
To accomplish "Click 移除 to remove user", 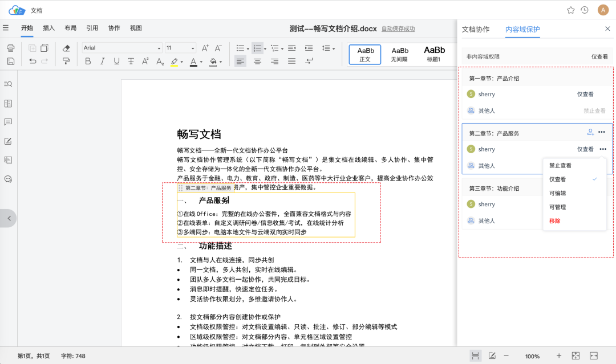I will [x=574, y=221].
